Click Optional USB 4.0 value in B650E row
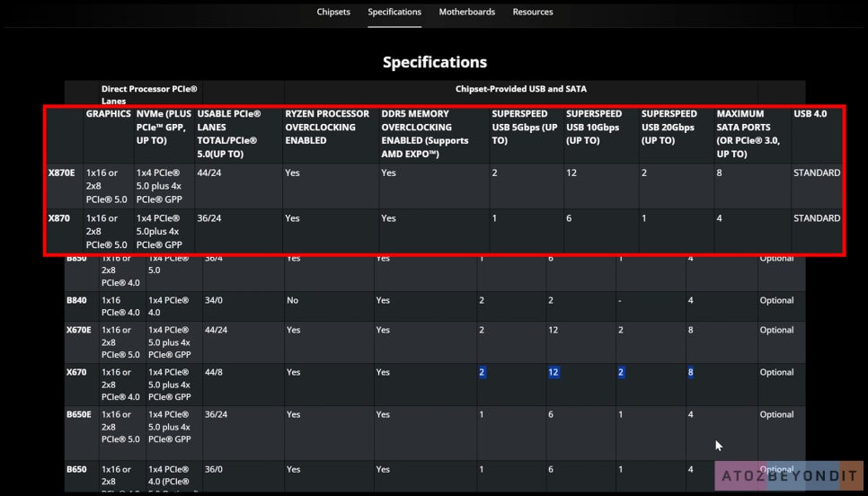Image resolution: width=868 pixels, height=496 pixels. (776, 414)
